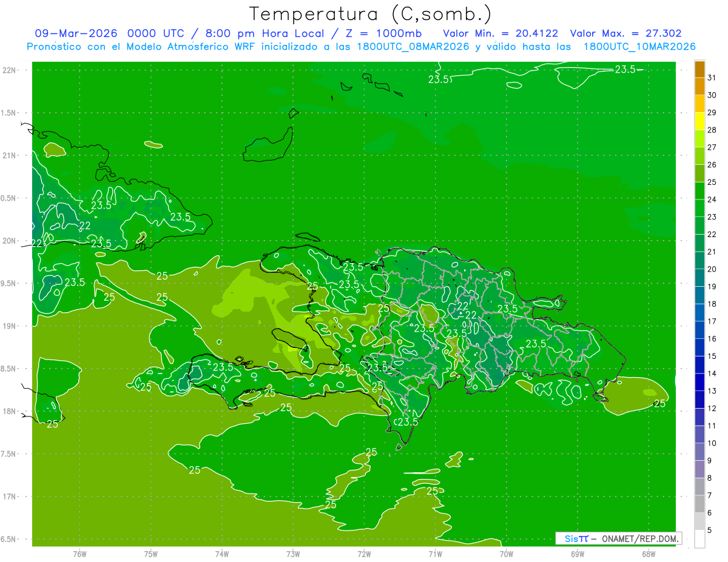Click the '72W' longitude axis label
728x562 pixels.
click(364, 554)
